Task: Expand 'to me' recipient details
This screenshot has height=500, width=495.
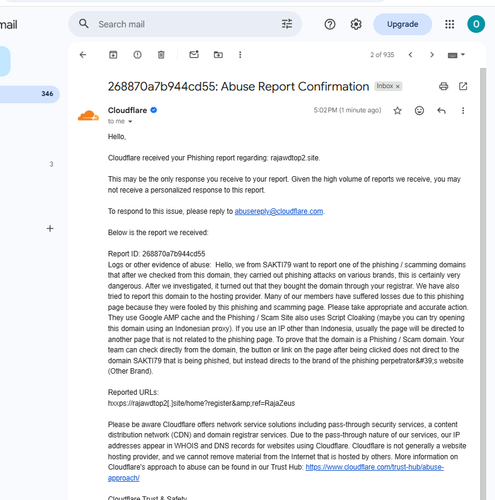Action: pyautogui.click(x=130, y=121)
